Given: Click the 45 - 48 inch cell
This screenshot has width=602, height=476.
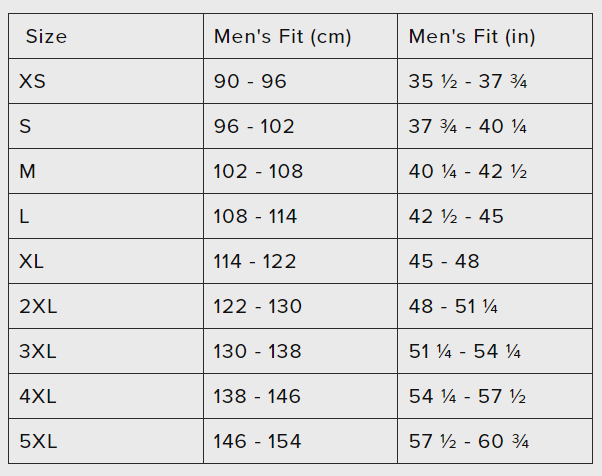Looking at the screenshot, I should pos(444,261).
